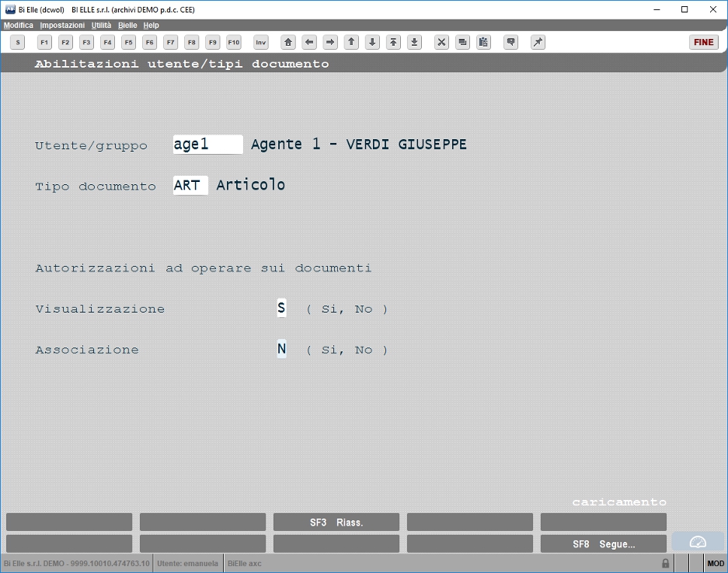Click the page-top arrow toolbar icon

click(393, 42)
